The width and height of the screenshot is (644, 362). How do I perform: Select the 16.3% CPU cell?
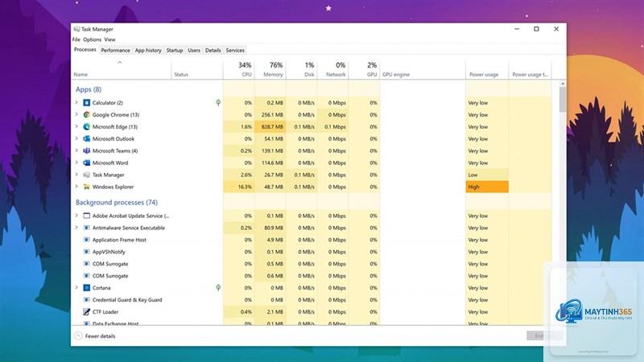pos(239,187)
